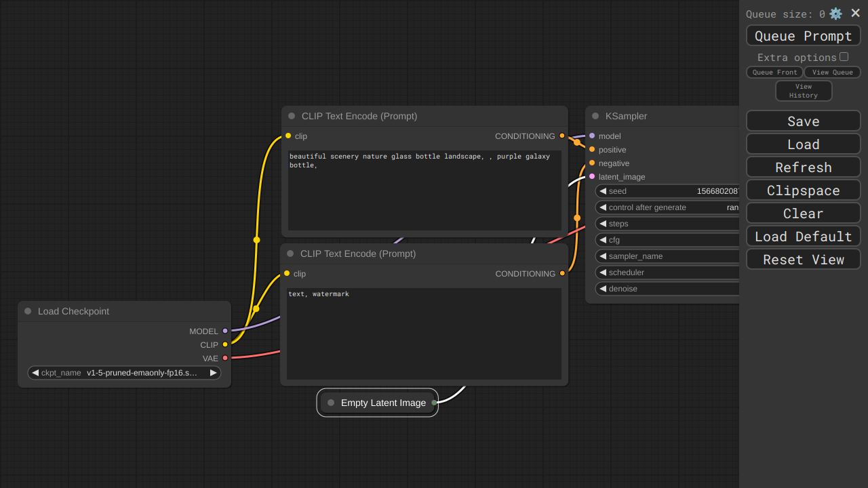Decrease the denoise value using left arrow
This screenshot has height=488, width=868.
tap(603, 289)
